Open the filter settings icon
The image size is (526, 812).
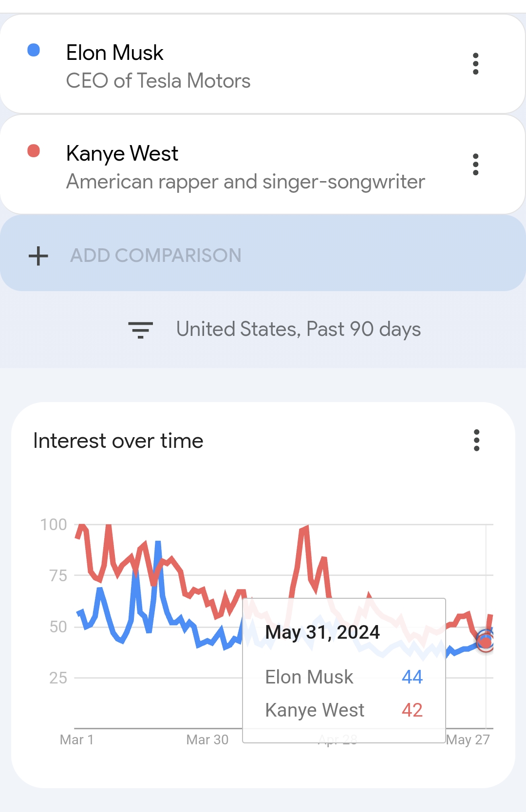pyautogui.click(x=140, y=330)
